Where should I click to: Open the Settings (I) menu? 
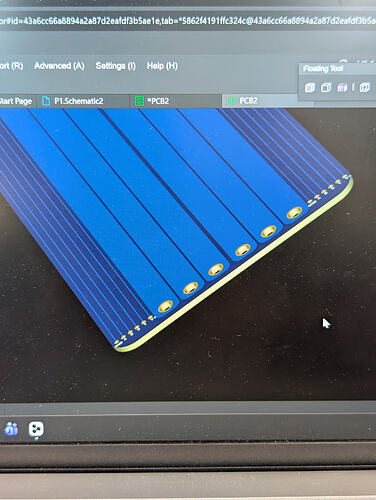(x=115, y=66)
